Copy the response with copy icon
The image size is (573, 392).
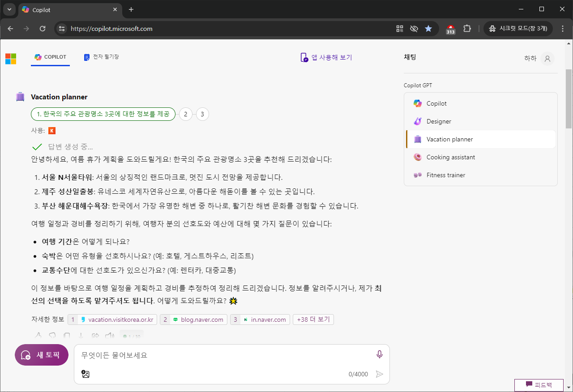67,336
